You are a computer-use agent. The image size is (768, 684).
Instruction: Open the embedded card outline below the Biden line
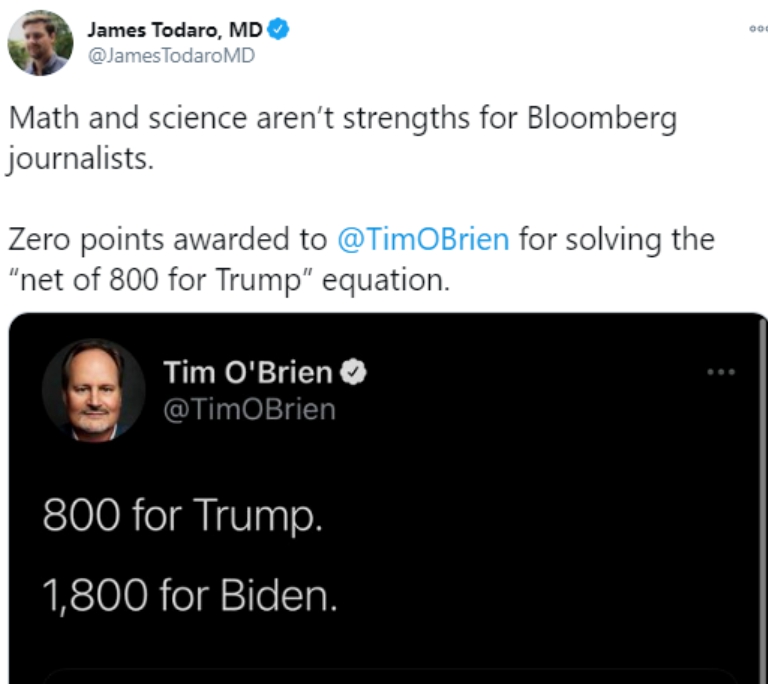(x=390, y=676)
